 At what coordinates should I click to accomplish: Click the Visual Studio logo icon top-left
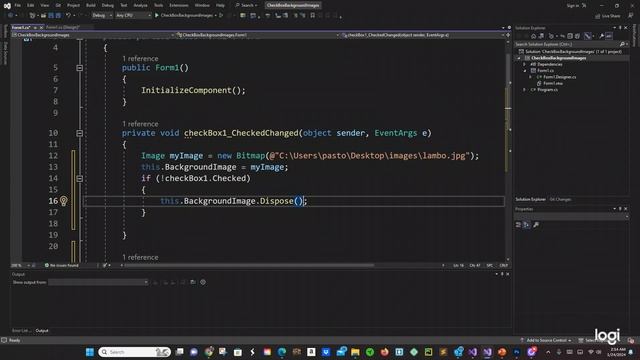point(7,6)
